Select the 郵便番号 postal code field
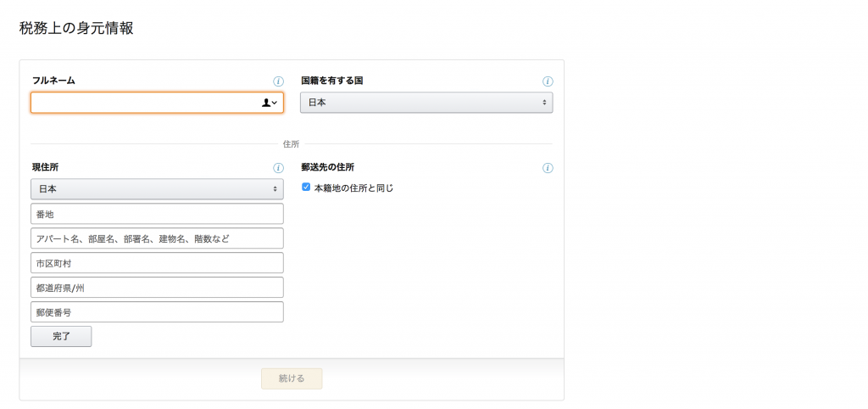The image size is (868, 409). point(157,312)
